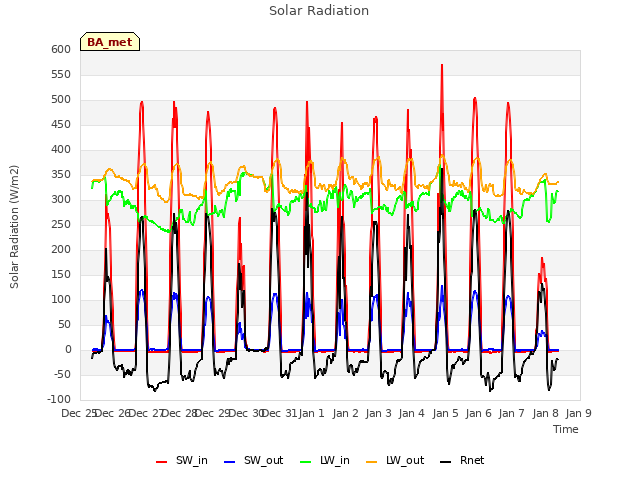This screenshot has width=640, height=480.
Task: Toggle the SW_out legend entry
Action: (253, 460)
